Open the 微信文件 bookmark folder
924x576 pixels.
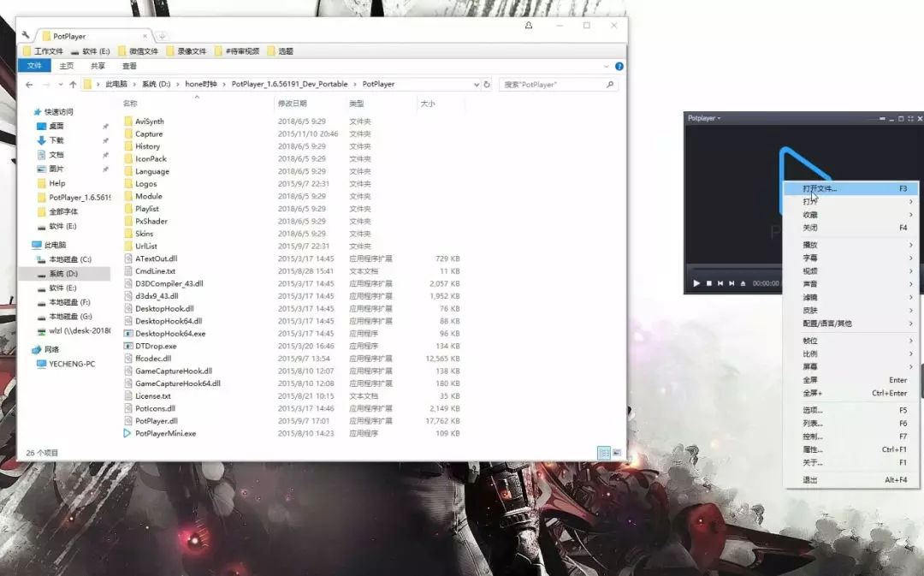[x=138, y=51]
